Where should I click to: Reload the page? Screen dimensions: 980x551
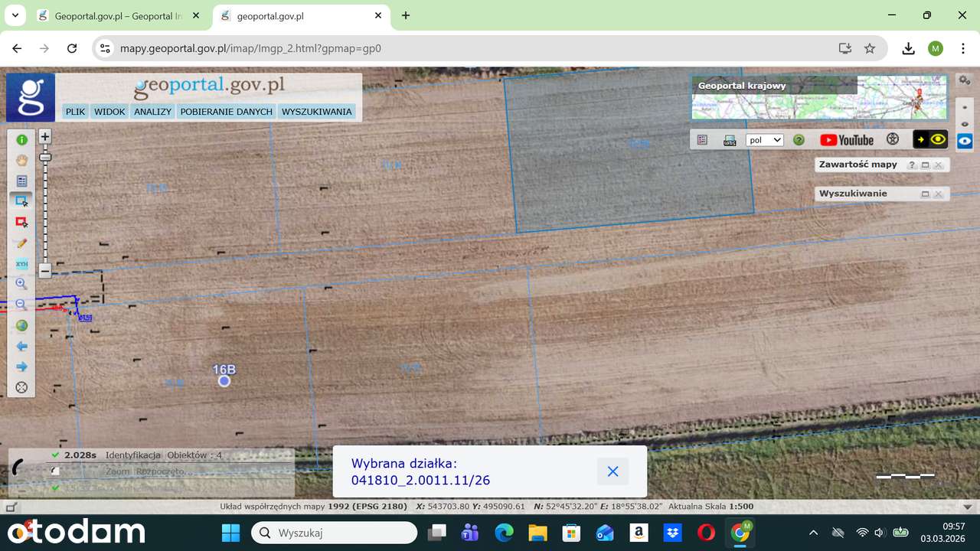[72, 48]
